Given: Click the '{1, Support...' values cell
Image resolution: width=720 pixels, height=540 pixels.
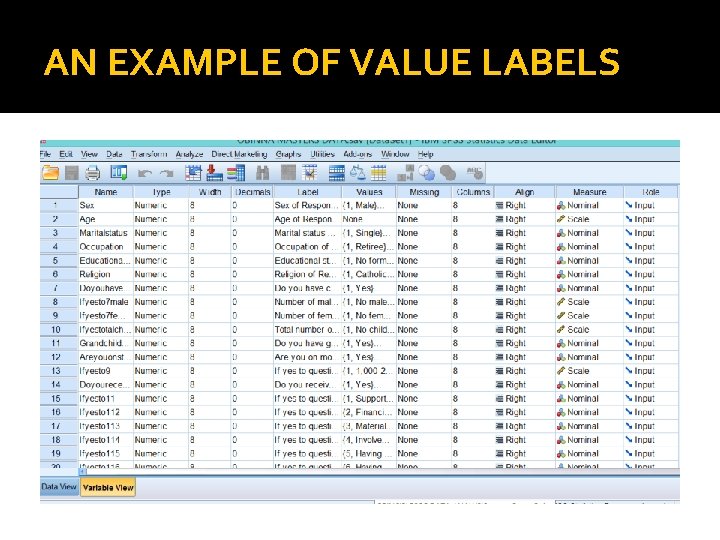Looking at the screenshot, I should click(369, 399).
